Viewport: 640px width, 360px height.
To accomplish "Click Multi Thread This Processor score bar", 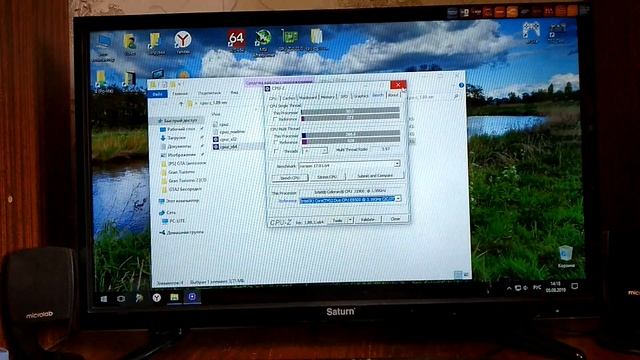I will pyautogui.click(x=351, y=134).
